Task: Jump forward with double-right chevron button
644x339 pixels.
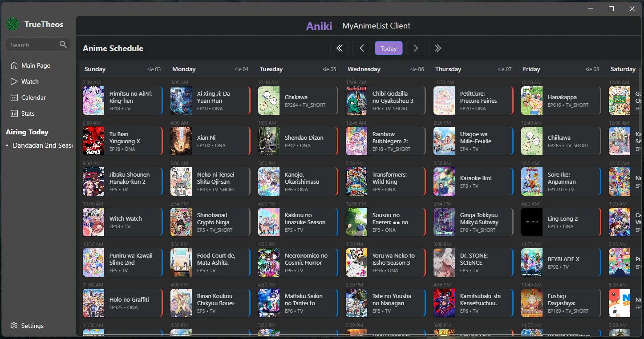Action: point(437,48)
